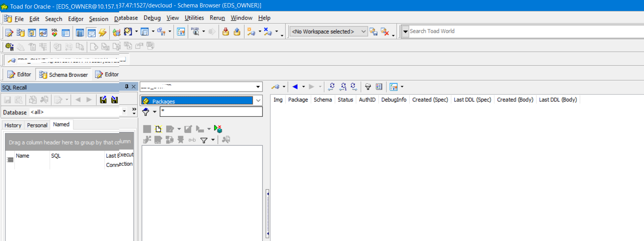Click the lightning bolt icon in the main toolbar
644x241 pixels.
(103, 33)
